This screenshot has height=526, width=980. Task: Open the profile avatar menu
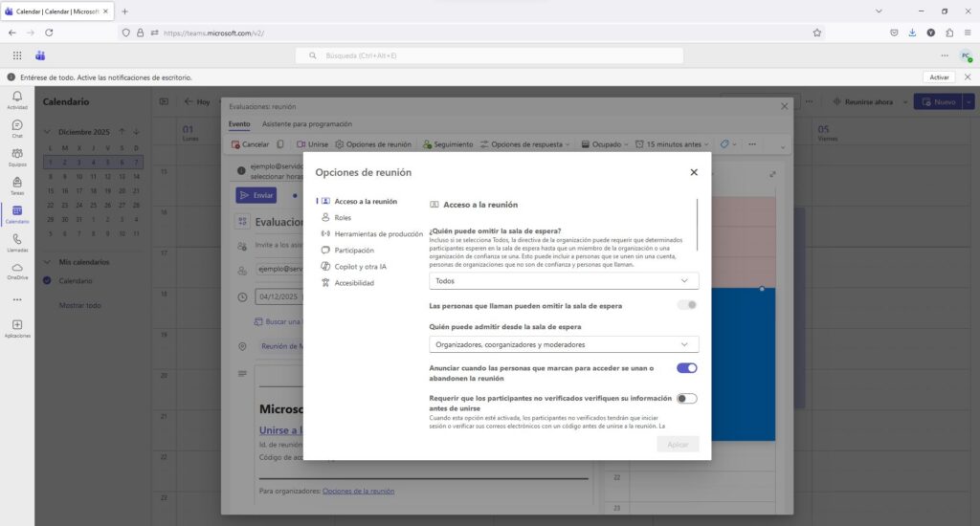pyautogui.click(x=967, y=56)
